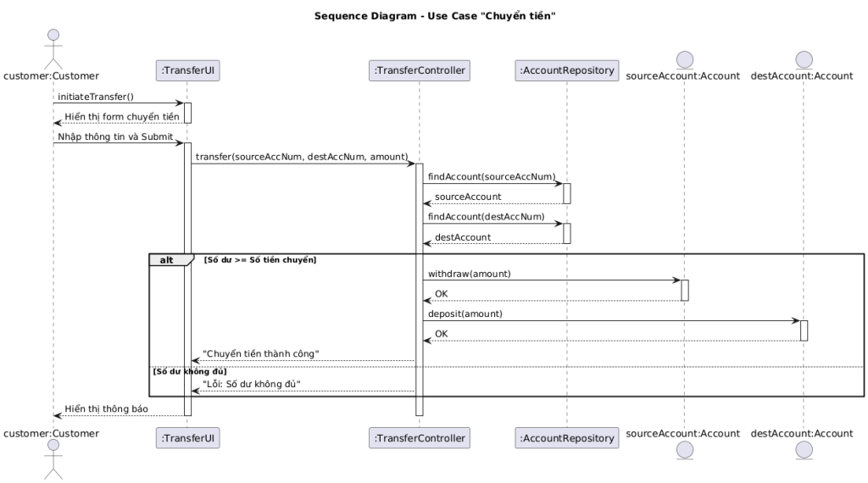Click the top :TransferUI participant box
This screenshot has width=868, height=483.
tap(188, 71)
